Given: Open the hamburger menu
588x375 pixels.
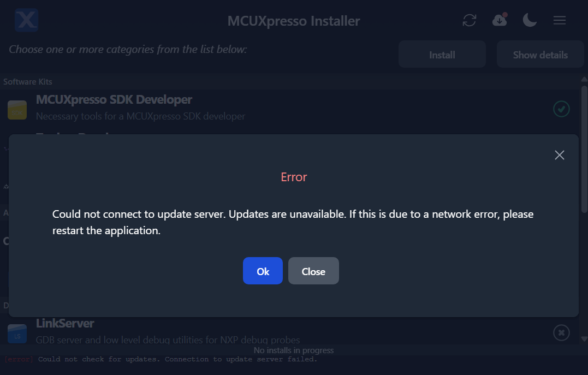Looking at the screenshot, I should tap(560, 21).
